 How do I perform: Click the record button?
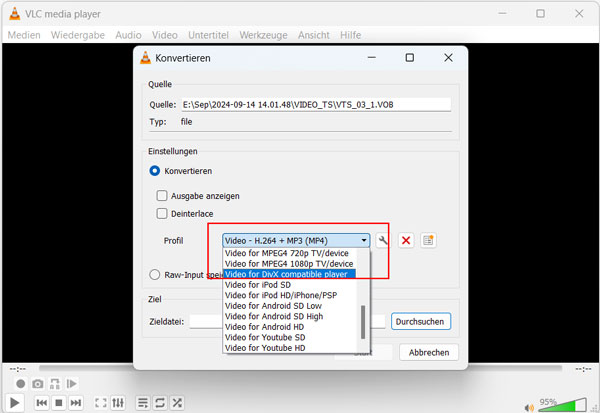tap(21, 384)
